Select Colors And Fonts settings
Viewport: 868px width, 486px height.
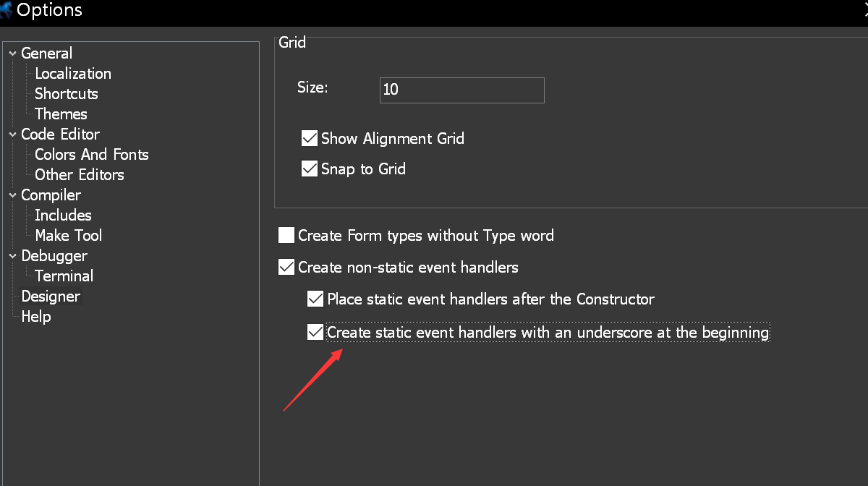pos(91,154)
